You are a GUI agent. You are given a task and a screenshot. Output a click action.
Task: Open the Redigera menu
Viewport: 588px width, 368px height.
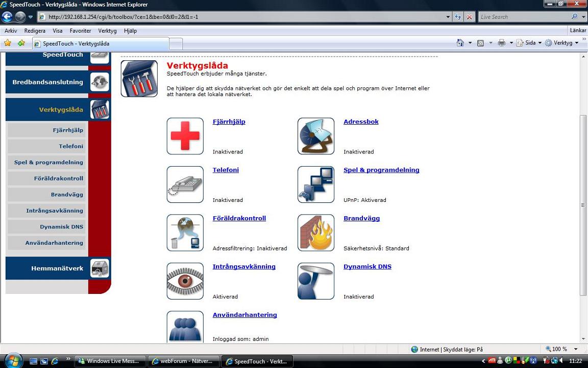coord(35,31)
